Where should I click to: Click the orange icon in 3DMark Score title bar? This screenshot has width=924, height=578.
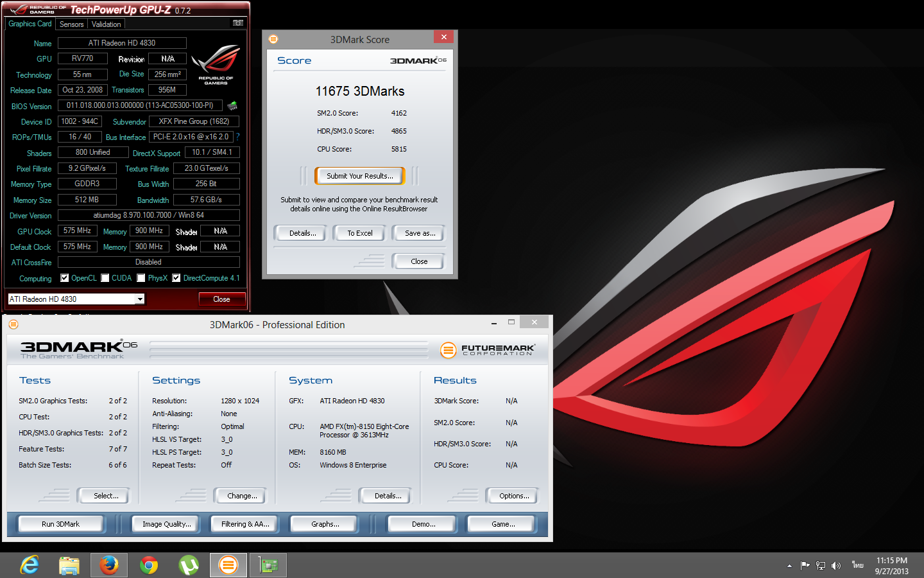pyautogui.click(x=273, y=39)
